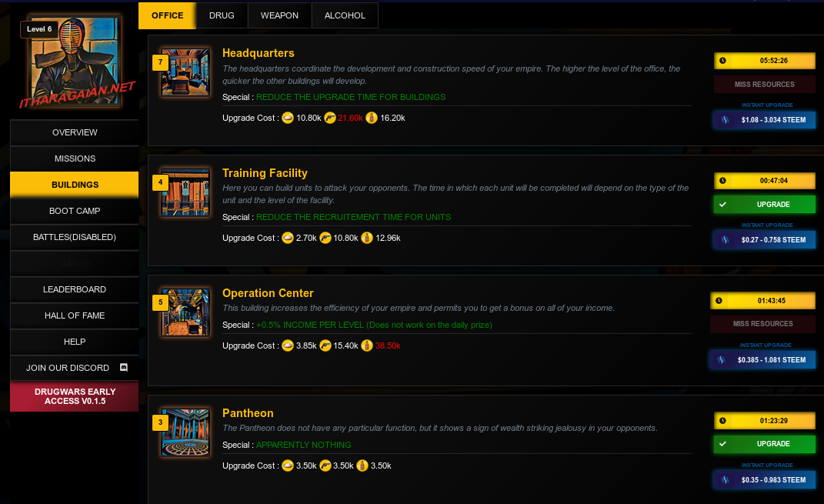Click the player avatar portrait
This screenshot has width=824, height=504.
pyautogui.click(x=75, y=63)
